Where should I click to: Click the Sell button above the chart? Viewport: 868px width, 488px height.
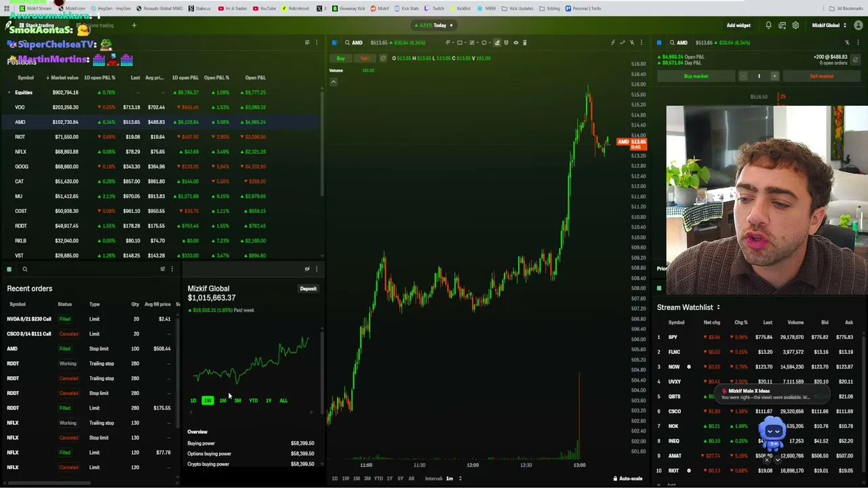tap(365, 58)
